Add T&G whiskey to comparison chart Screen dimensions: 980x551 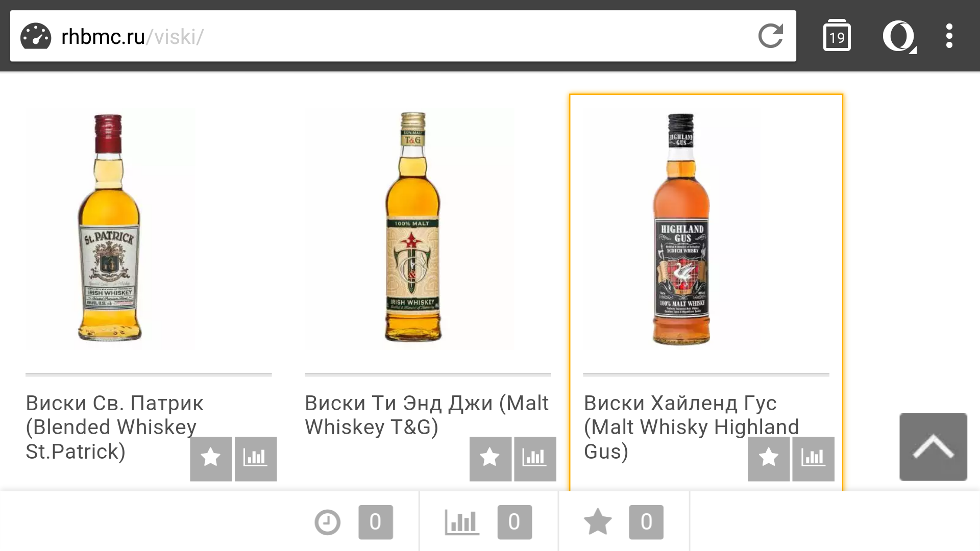(x=534, y=458)
